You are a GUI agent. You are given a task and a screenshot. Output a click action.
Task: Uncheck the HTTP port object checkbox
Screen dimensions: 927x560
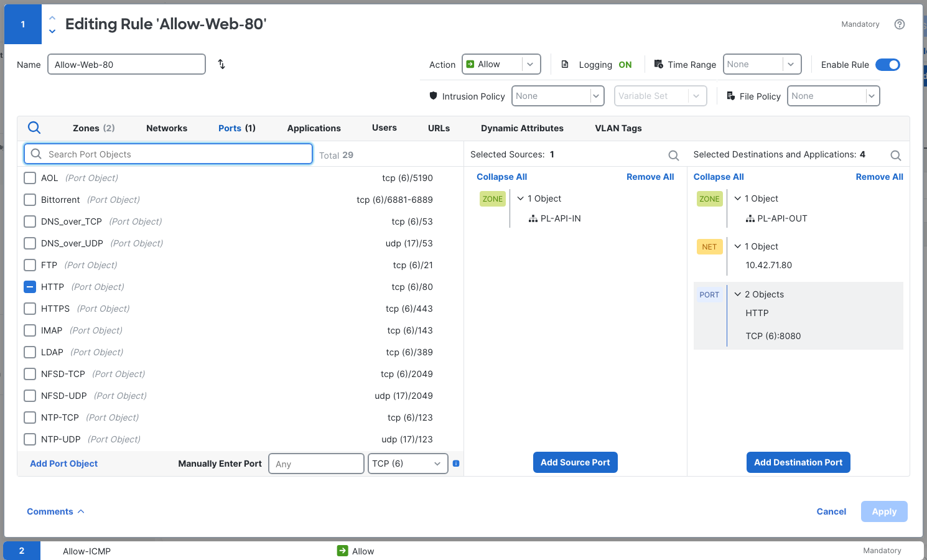pos(30,287)
